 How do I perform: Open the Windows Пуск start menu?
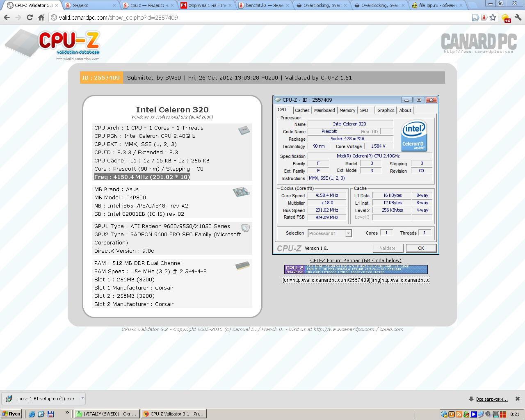11,414
